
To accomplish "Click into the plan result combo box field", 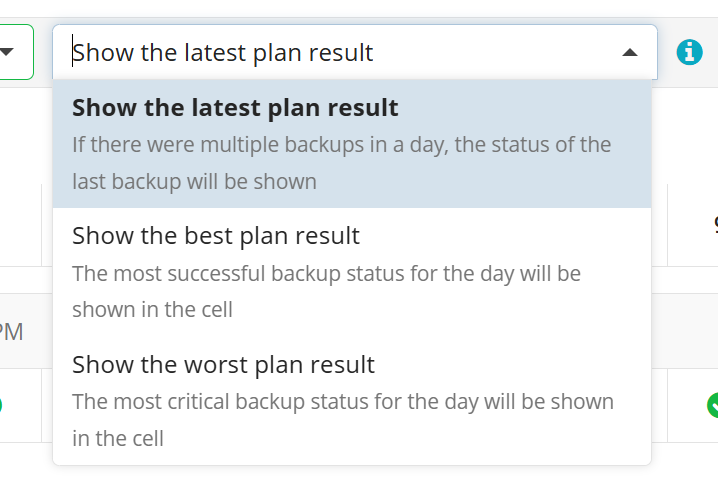I will 355,52.
